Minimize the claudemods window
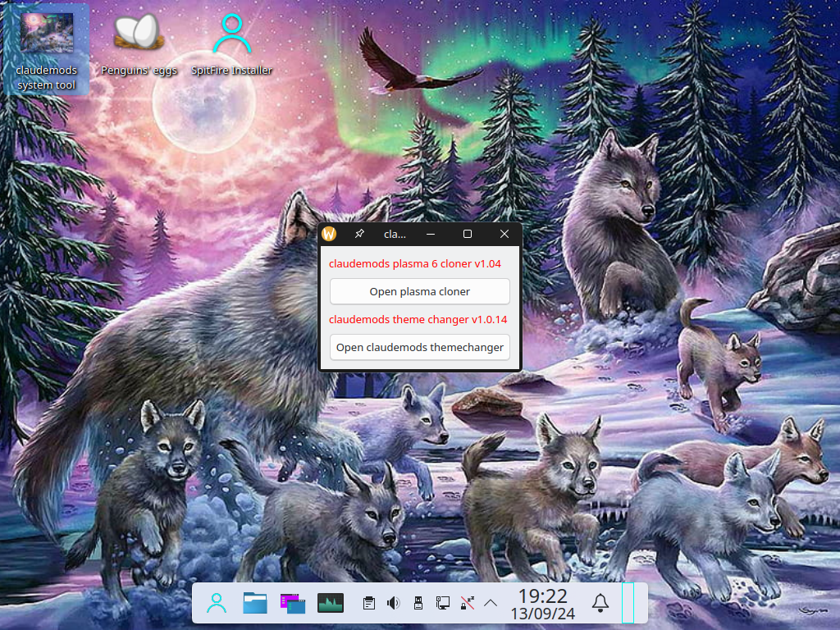840x630 pixels. coord(431,234)
